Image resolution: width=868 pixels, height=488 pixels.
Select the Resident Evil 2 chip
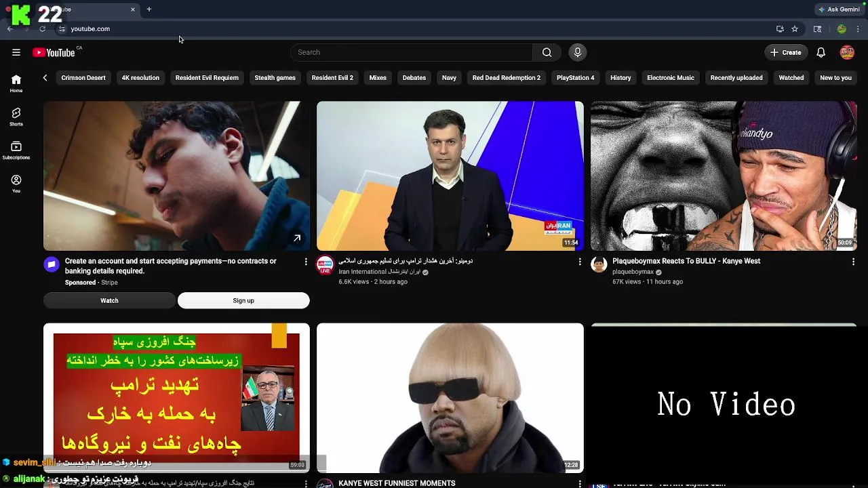(332, 78)
